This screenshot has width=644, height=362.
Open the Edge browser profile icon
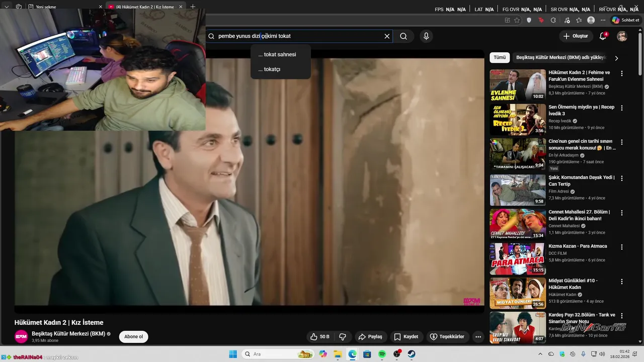(x=591, y=20)
